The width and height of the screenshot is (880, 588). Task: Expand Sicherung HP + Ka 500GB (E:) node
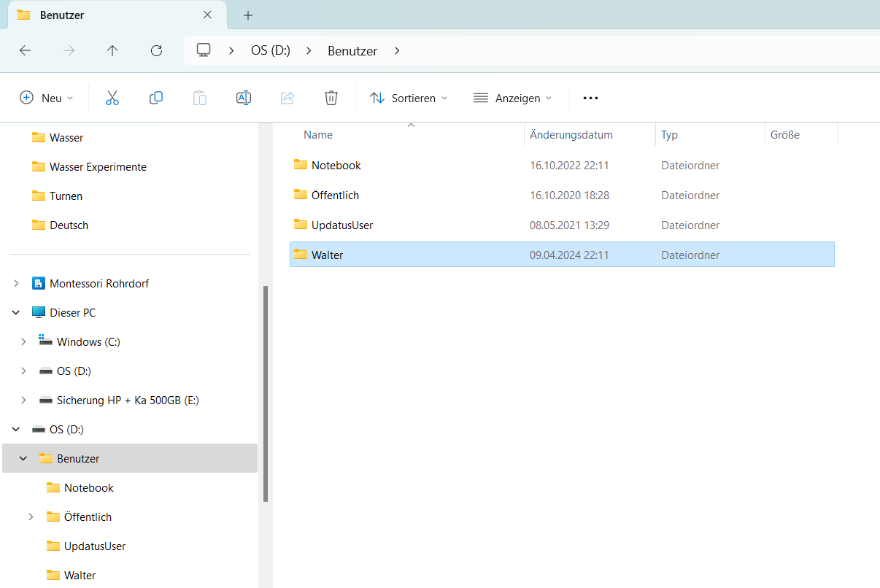point(23,400)
